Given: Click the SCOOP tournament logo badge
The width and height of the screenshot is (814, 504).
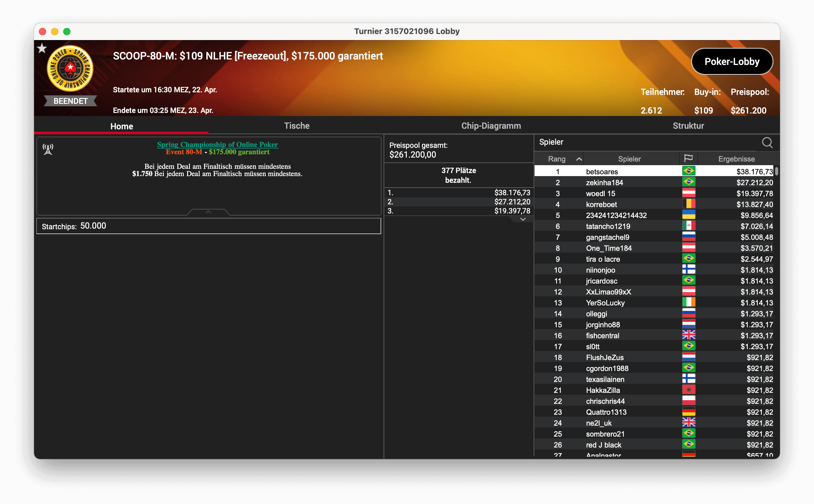Looking at the screenshot, I should tap(70, 68).
